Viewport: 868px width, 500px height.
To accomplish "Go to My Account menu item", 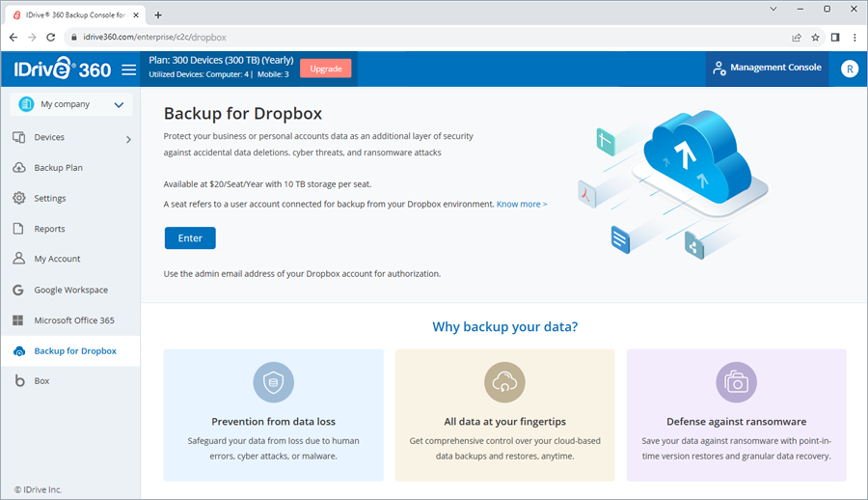I will point(57,259).
